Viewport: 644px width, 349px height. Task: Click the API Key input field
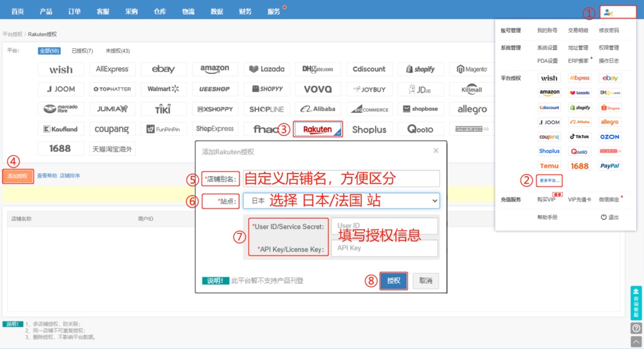(384, 248)
